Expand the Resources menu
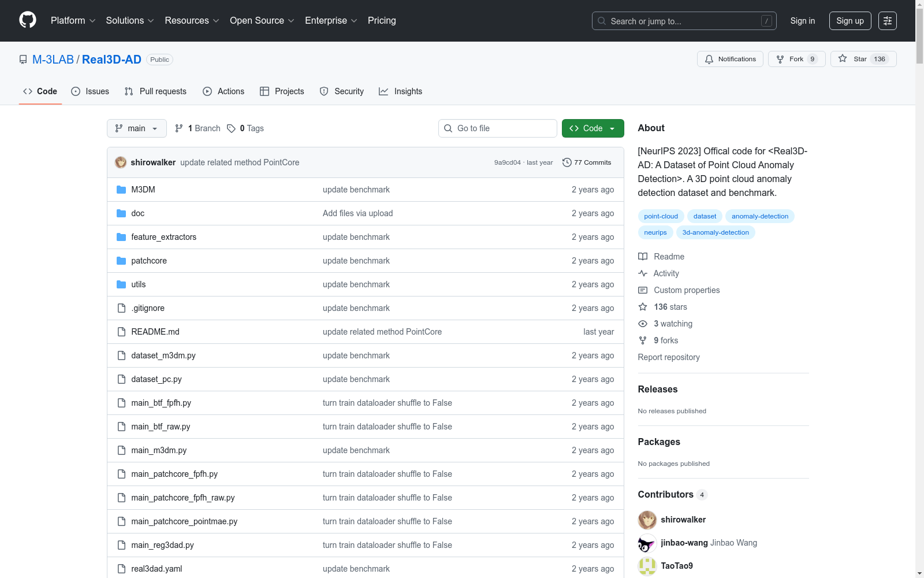 click(x=192, y=21)
